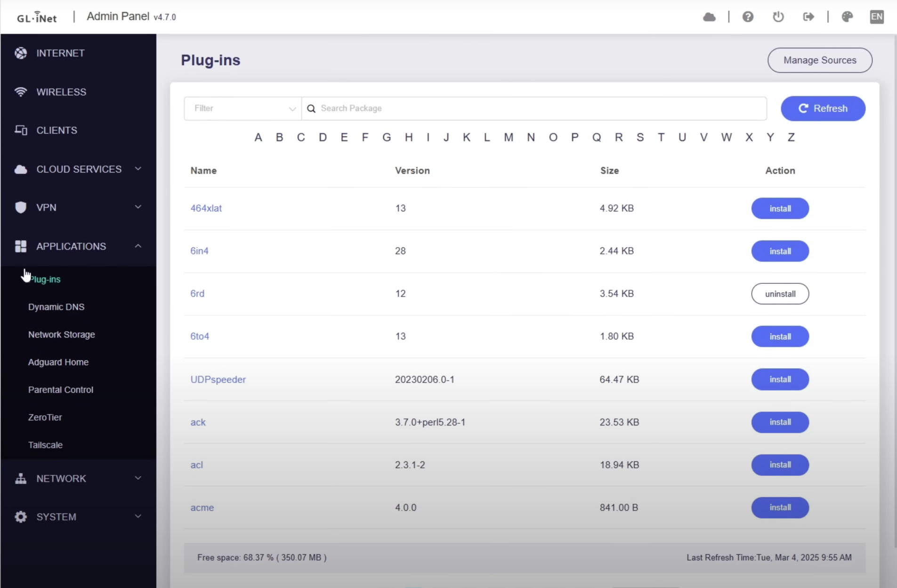
Task: Install the acme package
Action: (780, 507)
